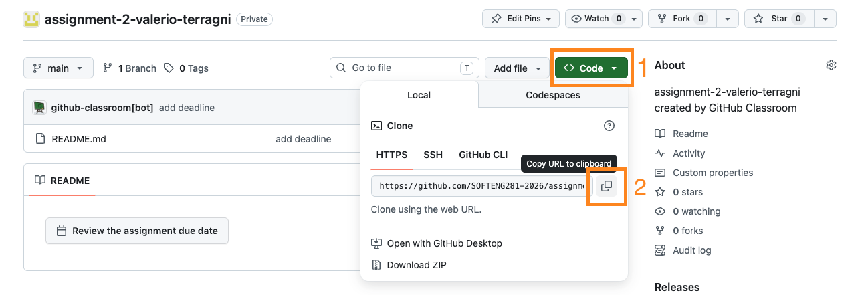
Task: Star this repository
Action: (778, 19)
